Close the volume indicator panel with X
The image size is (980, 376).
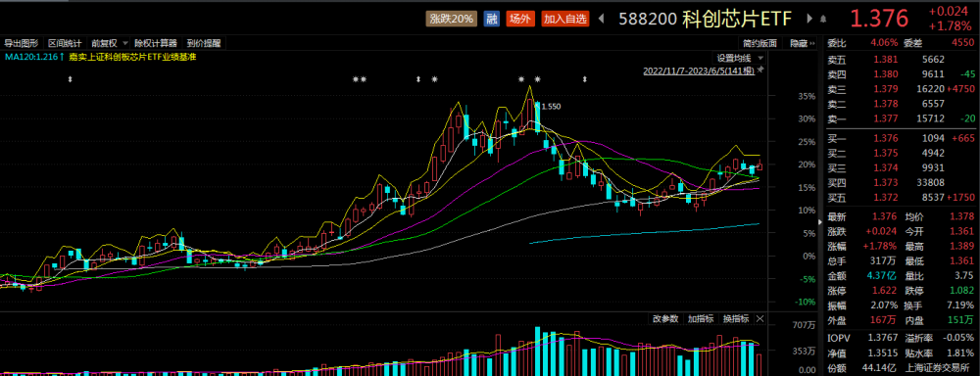[x=759, y=318]
